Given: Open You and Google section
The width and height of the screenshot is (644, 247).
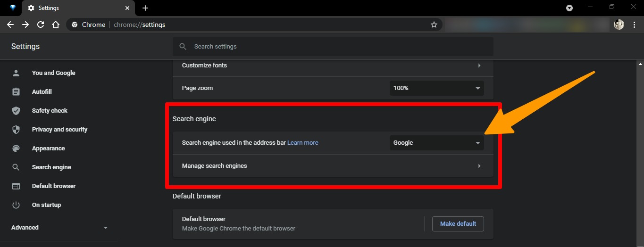Looking at the screenshot, I should click(x=53, y=73).
